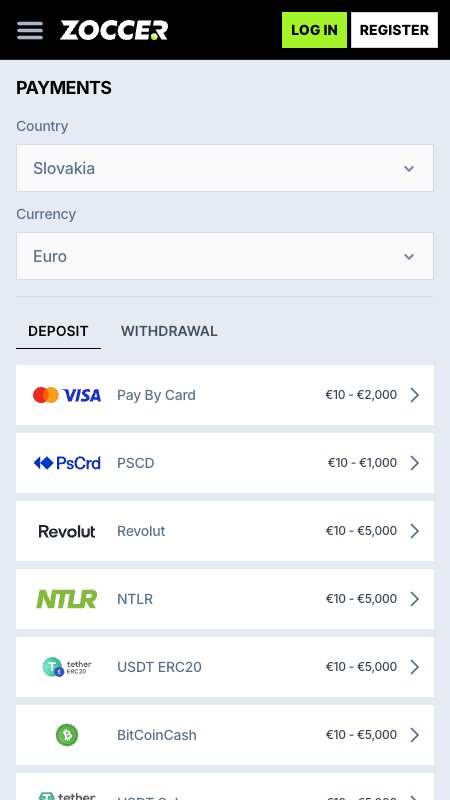Click the BitcoinCash coin icon

67,735
